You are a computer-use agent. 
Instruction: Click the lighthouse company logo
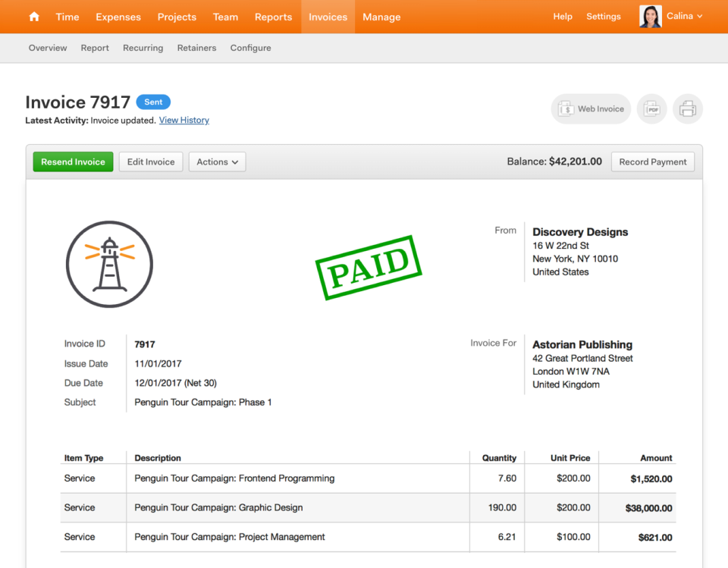click(109, 265)
